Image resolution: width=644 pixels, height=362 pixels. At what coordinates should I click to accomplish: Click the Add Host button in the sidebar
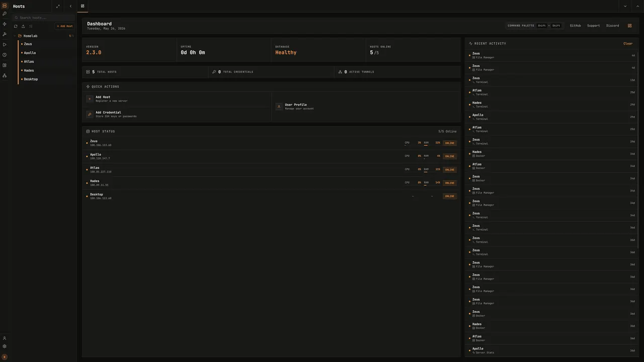coord(64,26)
